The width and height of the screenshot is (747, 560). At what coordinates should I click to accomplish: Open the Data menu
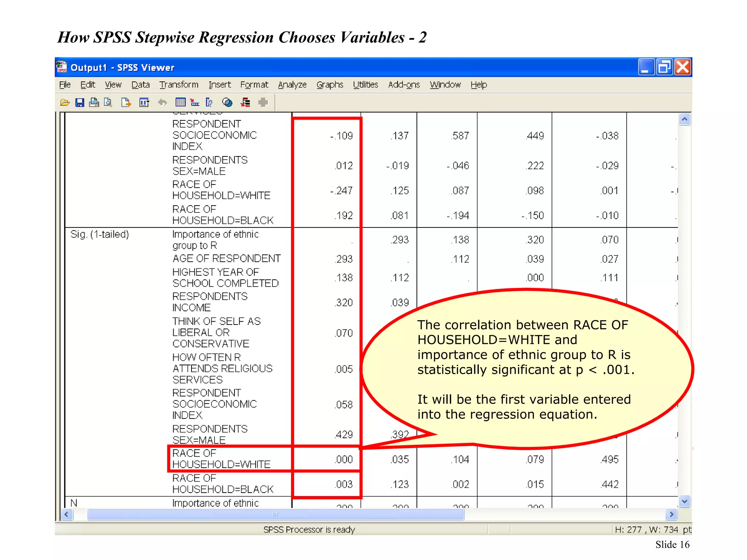click(x=141, y=85)
